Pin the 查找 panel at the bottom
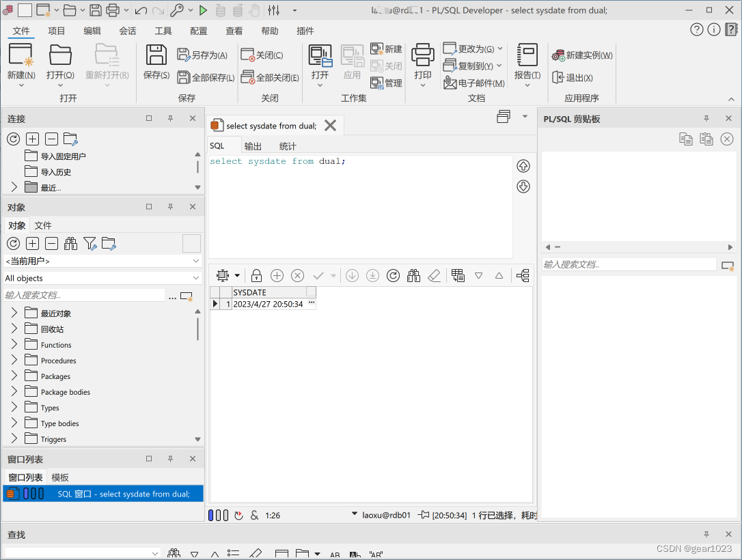This screenshot has width=742, height=560. (706, 534)
